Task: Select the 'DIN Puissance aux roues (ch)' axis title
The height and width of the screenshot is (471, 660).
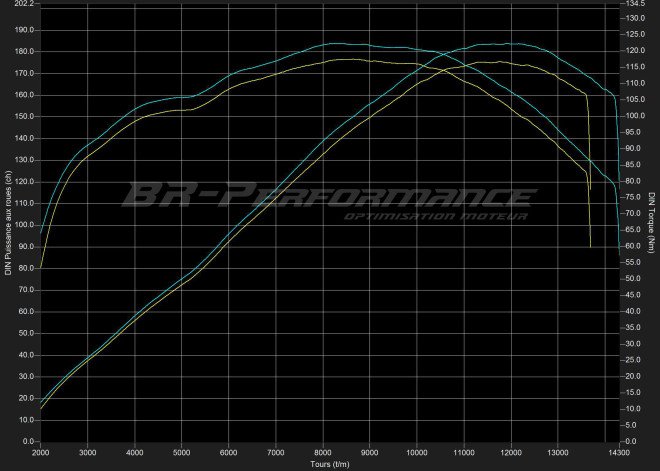Action: (7, 222)
